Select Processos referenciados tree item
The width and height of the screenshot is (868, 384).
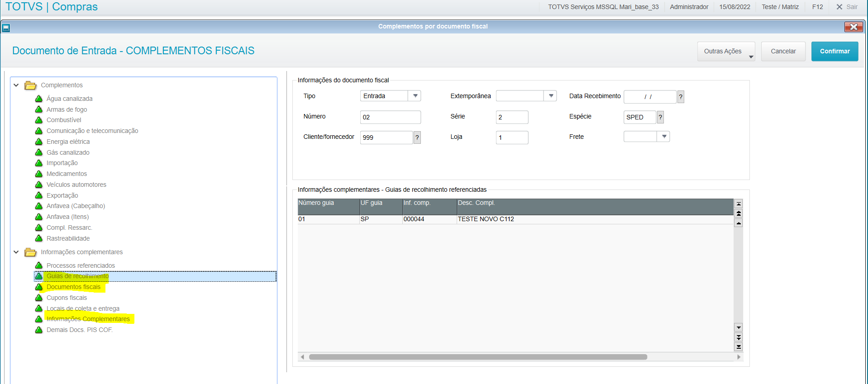(81, 265)
